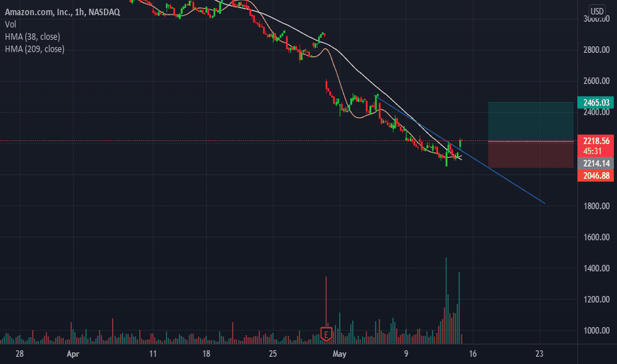Click the 2800.00 price axis label
This screenshot has width=617, height=364.
coord(596,50)
